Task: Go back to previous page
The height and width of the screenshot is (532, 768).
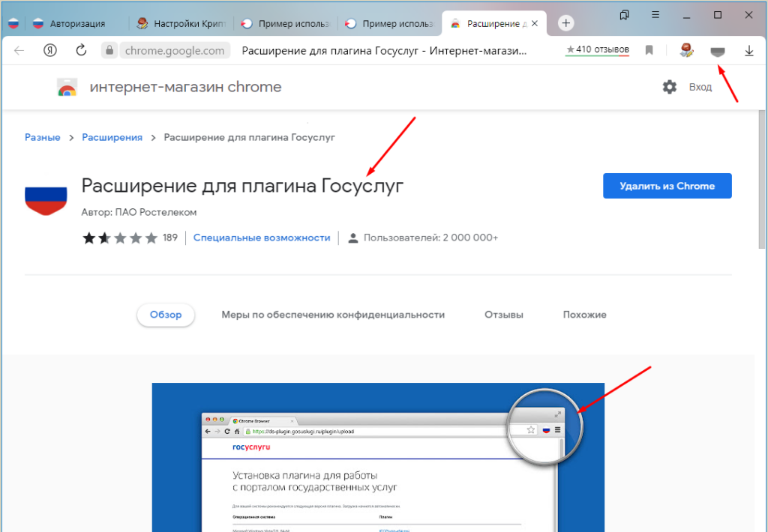Action: pyautogui.click(x=19, y=50)
